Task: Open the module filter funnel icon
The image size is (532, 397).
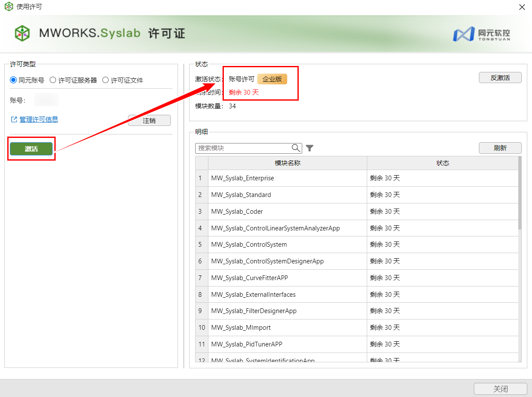Action: [x=310, y=148]
